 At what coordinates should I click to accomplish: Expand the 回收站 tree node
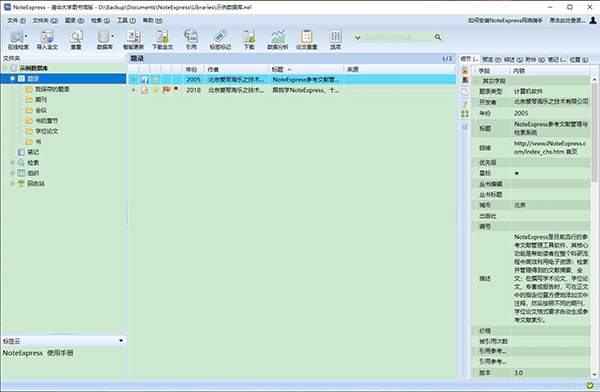(x=12, y=183)
